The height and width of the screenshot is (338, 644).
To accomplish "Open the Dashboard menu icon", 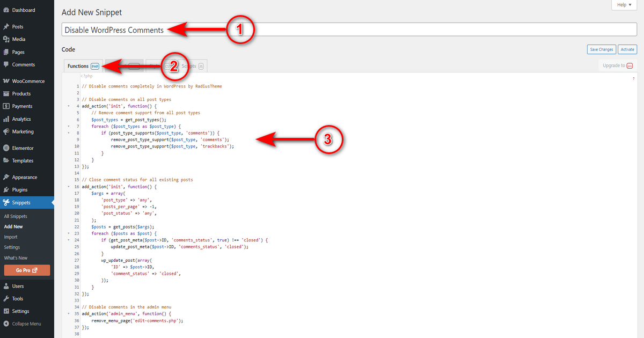I will (6, 10).
